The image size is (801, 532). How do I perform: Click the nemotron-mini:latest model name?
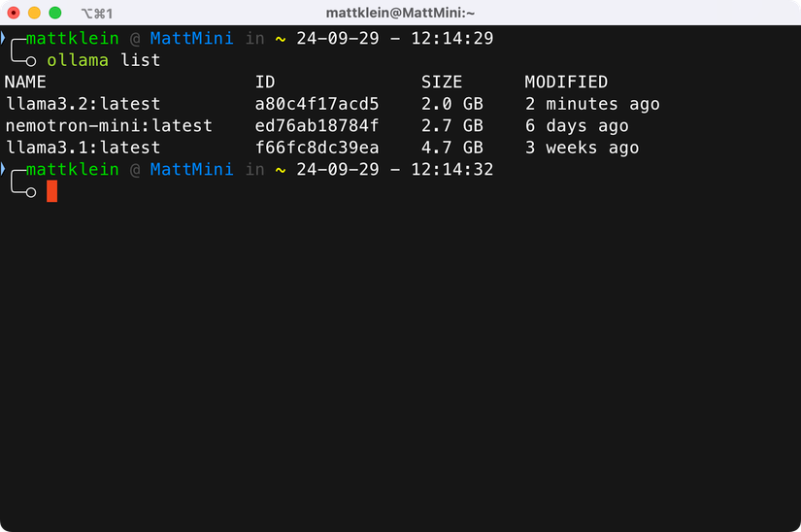click(x=109, y=125)
